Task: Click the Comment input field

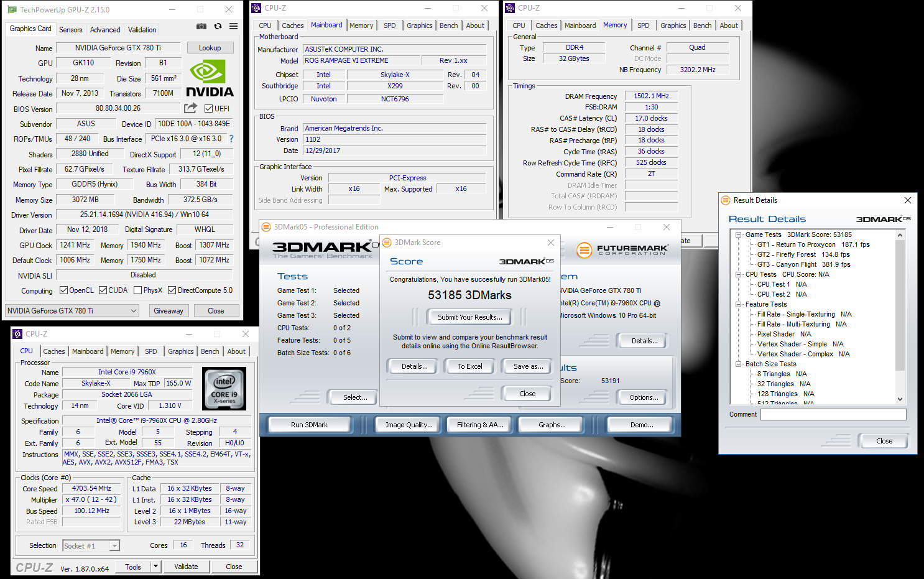Action: pos(833,414)
